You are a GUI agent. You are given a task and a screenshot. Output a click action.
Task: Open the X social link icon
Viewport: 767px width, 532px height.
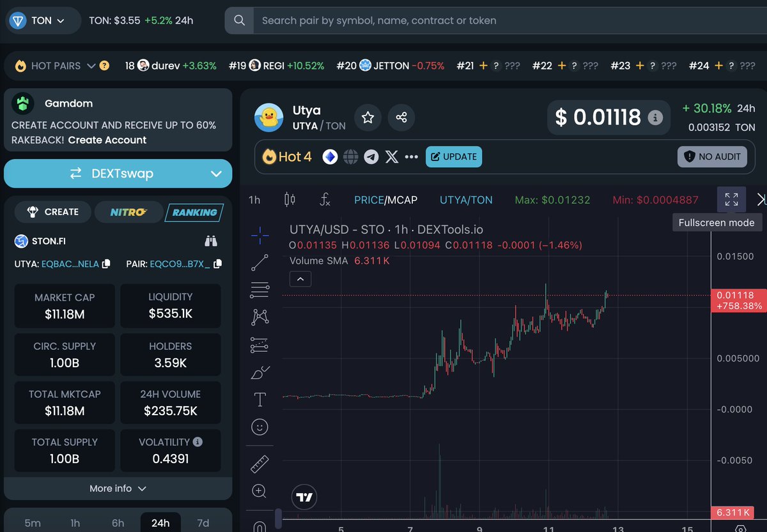tap(392, 156)
